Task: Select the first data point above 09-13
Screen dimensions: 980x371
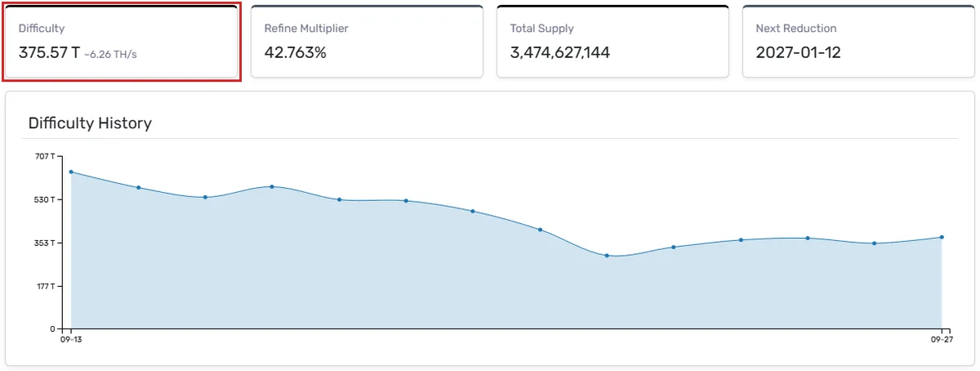Action: click(x=71, y=172)
